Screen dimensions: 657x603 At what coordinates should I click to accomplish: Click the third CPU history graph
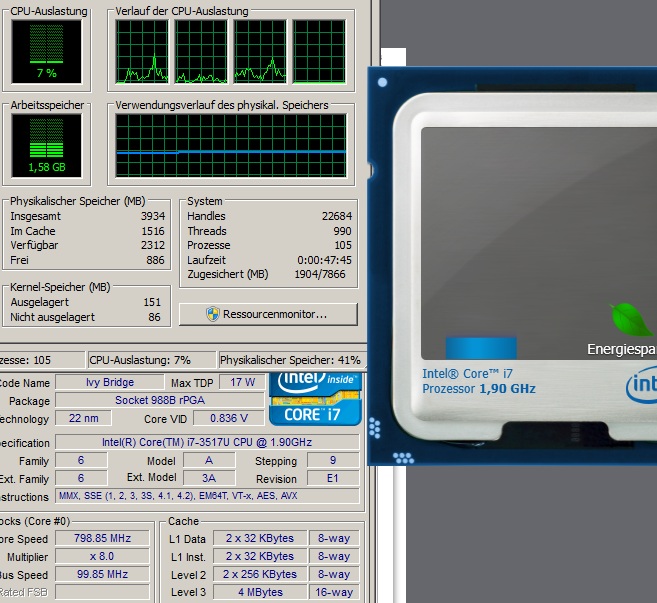point(260,52)
